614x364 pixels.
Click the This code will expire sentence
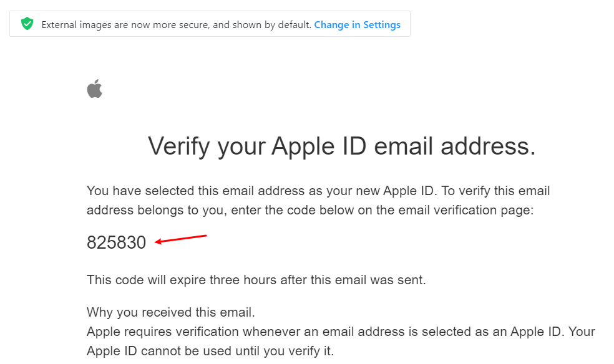pyautogui.click(x=256, y=280)
